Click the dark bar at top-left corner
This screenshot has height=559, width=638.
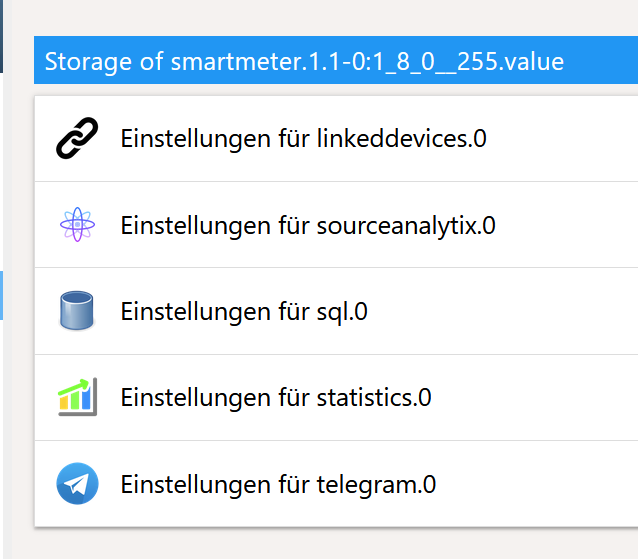tap(2, 35)
